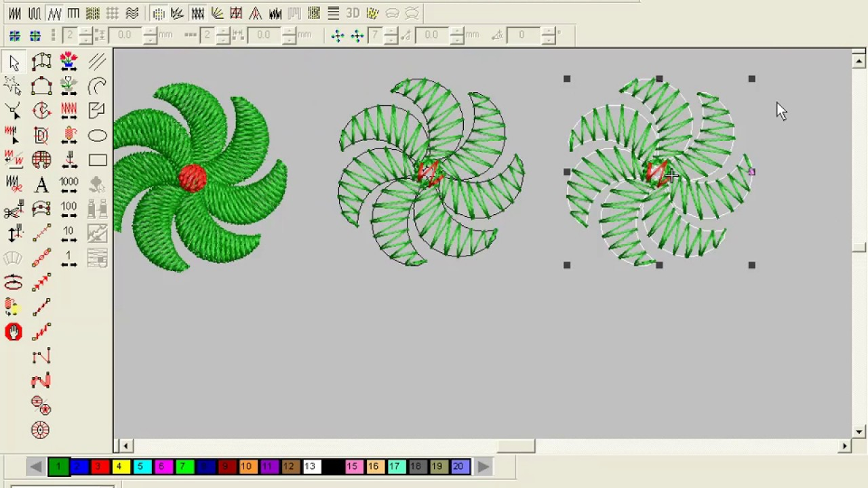The height and width of the screenshot is (488, 868).
Task: Click the vertical scrollbar up arrow
Action: click(x=859, y=62)
